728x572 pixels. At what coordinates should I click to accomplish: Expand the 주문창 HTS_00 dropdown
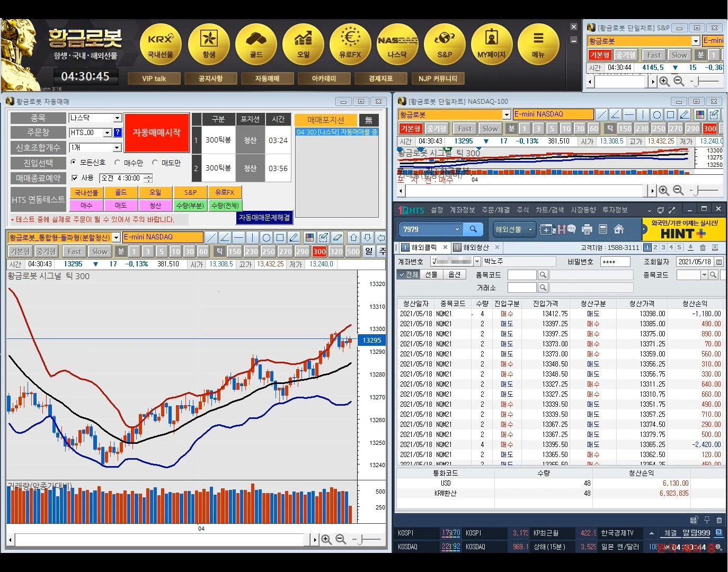(108, 132)
